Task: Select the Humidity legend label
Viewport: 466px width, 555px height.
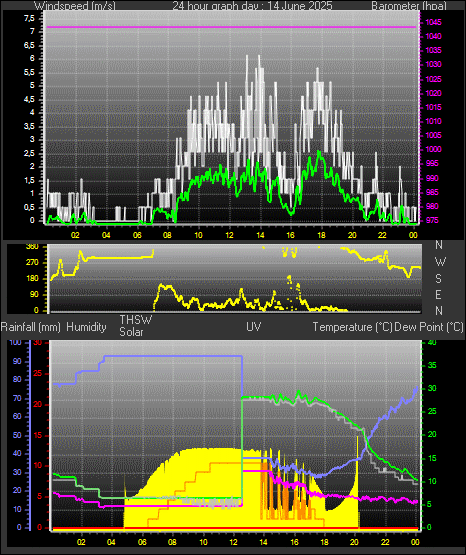Action: pos(86,327)
